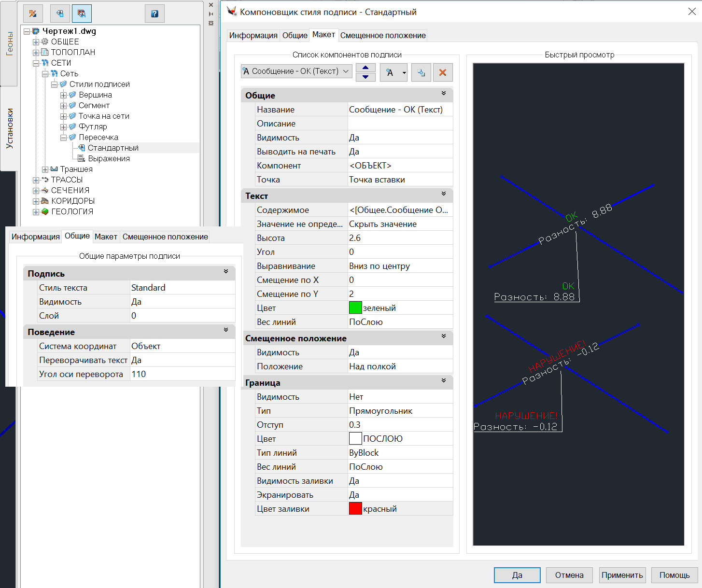
Task: Delete component using the orange X icon
Action: [x=442, y=72]
